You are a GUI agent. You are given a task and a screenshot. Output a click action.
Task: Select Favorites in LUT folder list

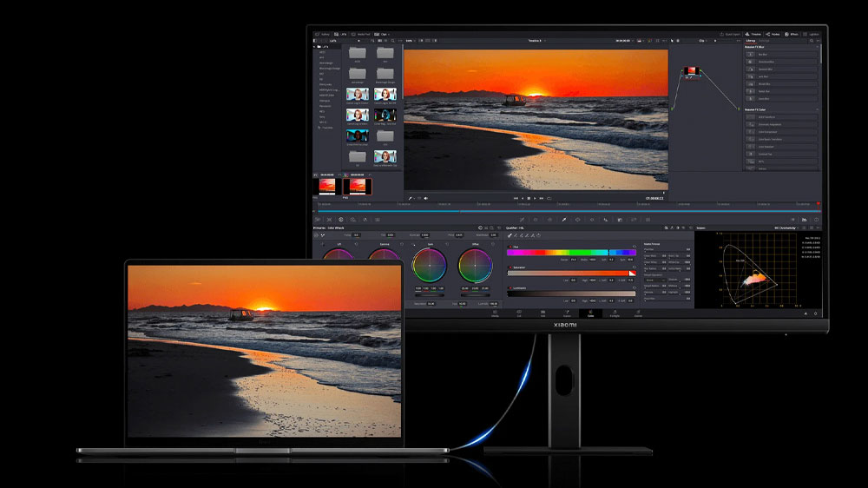[x=327, y=128]
